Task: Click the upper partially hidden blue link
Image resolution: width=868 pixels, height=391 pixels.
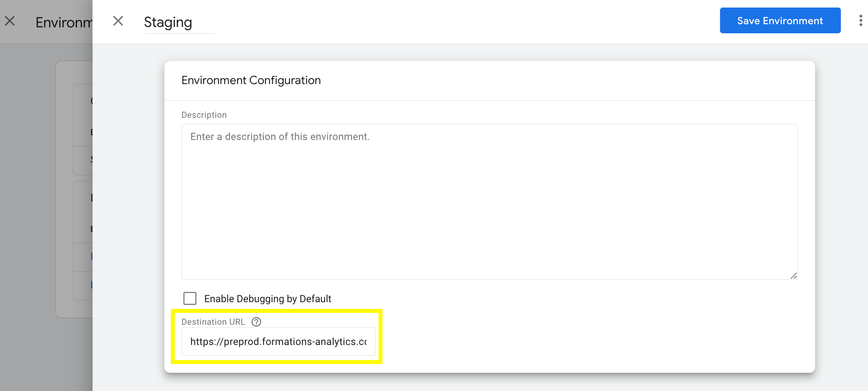Action: click(92, 256)
